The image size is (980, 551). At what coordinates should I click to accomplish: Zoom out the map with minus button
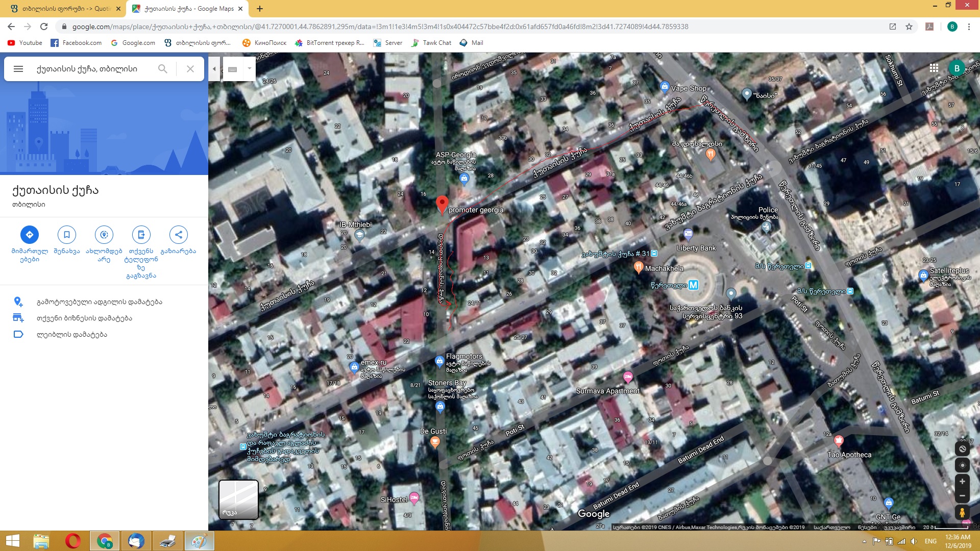(x=962, y=496)
